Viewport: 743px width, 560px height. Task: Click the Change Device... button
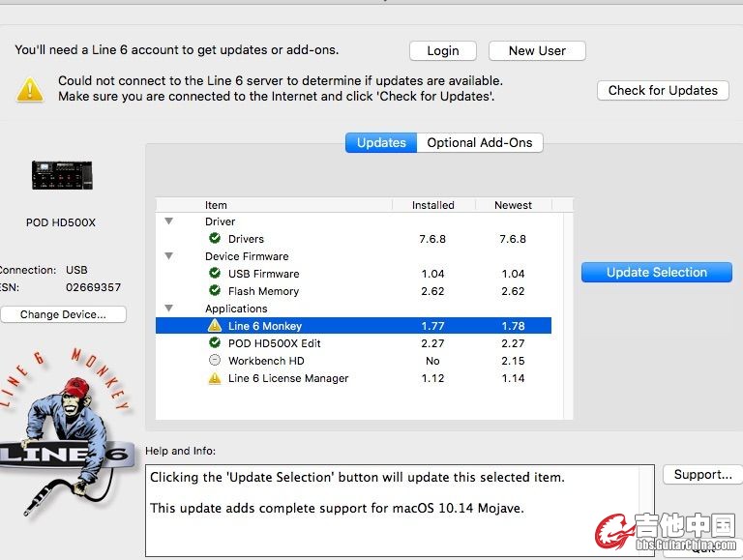click(x=64, y=314)
